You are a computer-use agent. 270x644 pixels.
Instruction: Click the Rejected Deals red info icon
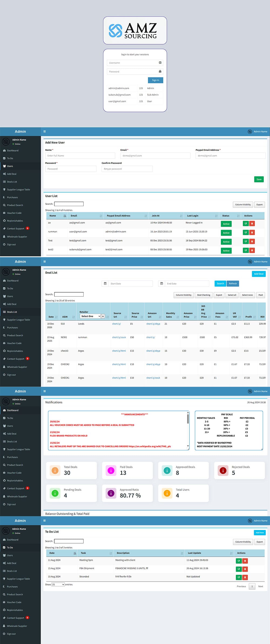point(223,470)
